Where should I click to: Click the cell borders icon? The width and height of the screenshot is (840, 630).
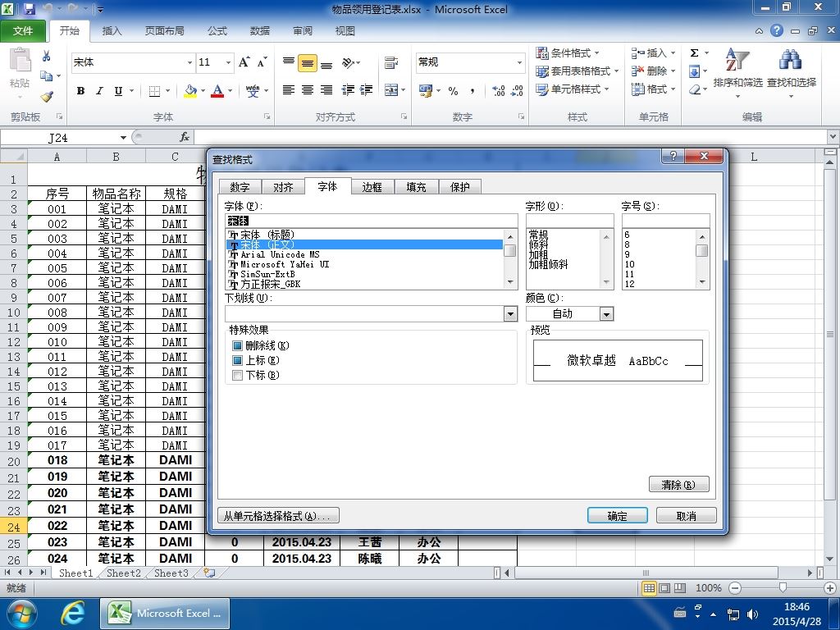[x=154, y=91]
